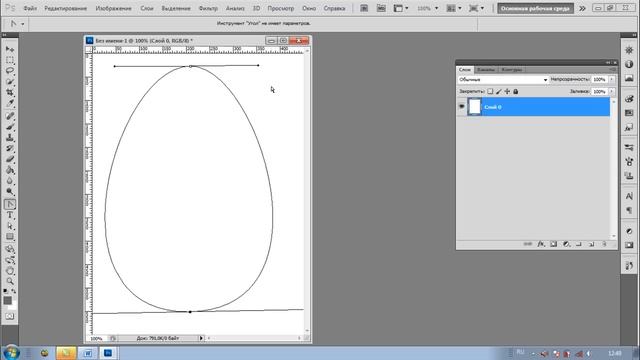
Task: Click the opacity value field 100%
Action: (599, 80)
